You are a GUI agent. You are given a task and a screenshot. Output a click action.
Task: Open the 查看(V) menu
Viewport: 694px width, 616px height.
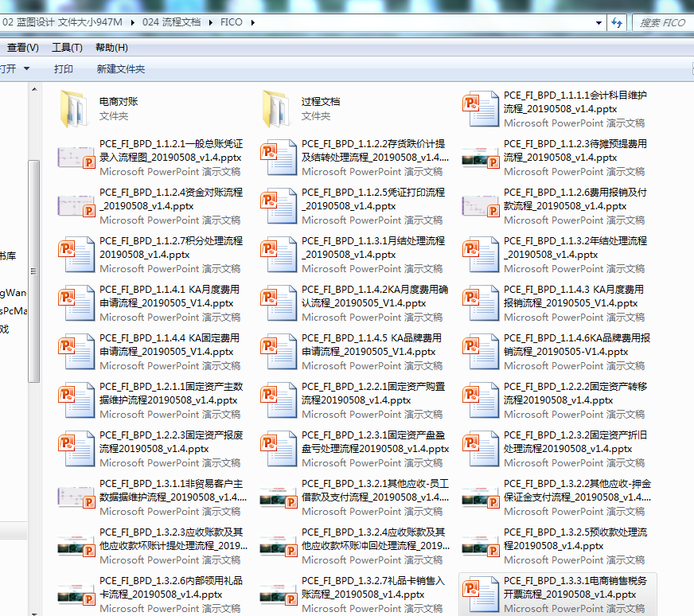click(22, 48)
